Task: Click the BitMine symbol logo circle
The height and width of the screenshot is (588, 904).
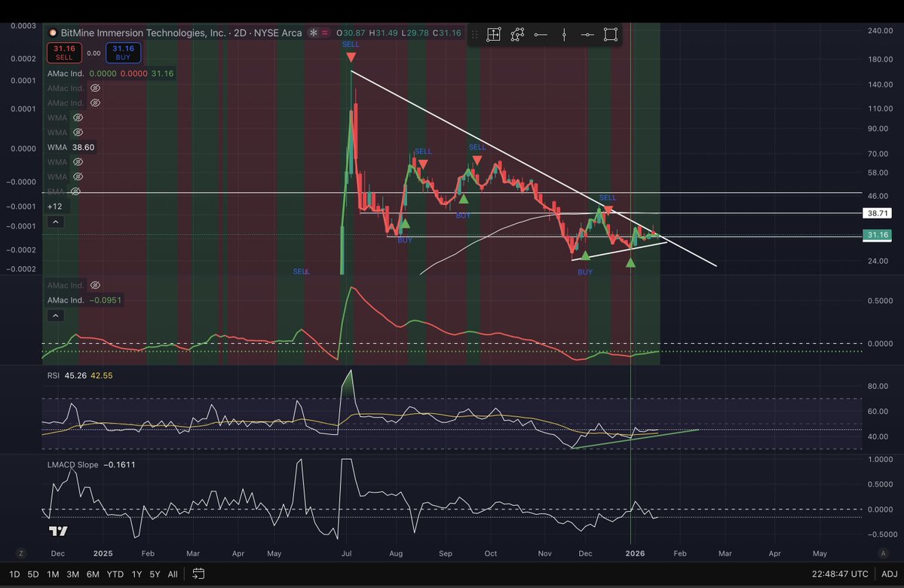Action: click(53, 33)
